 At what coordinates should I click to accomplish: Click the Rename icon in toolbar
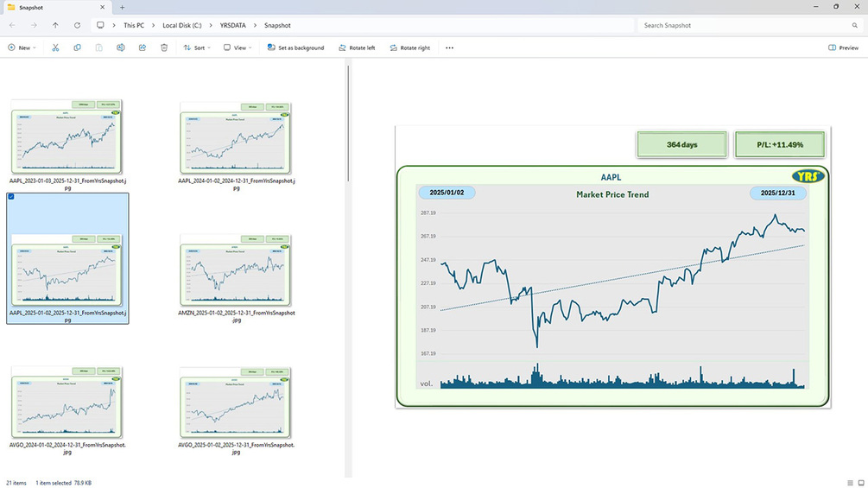click(120, 48)
